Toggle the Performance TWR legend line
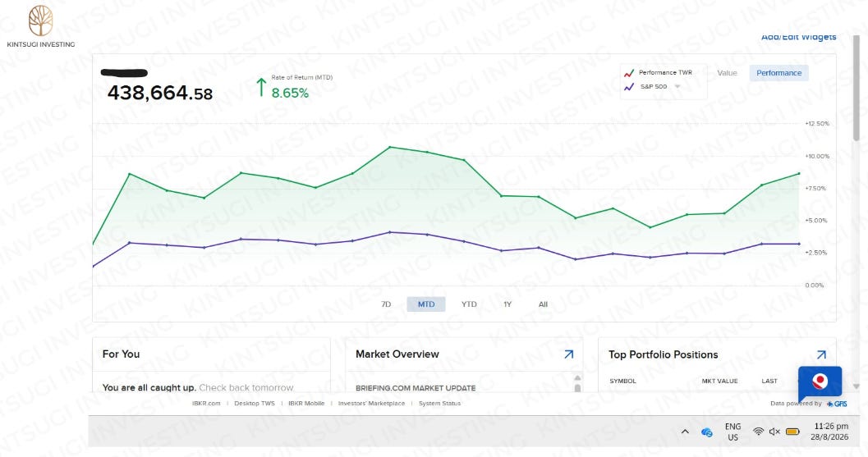Image resolution: width=868 pixels, height=457 pixels. [x=658, y=72]
